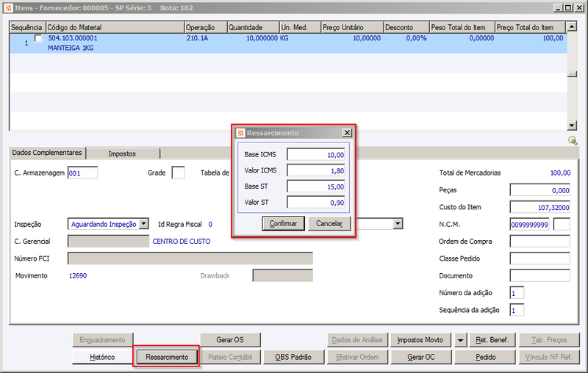
Task: Click the Documento input field
Action: coord(540,275)
